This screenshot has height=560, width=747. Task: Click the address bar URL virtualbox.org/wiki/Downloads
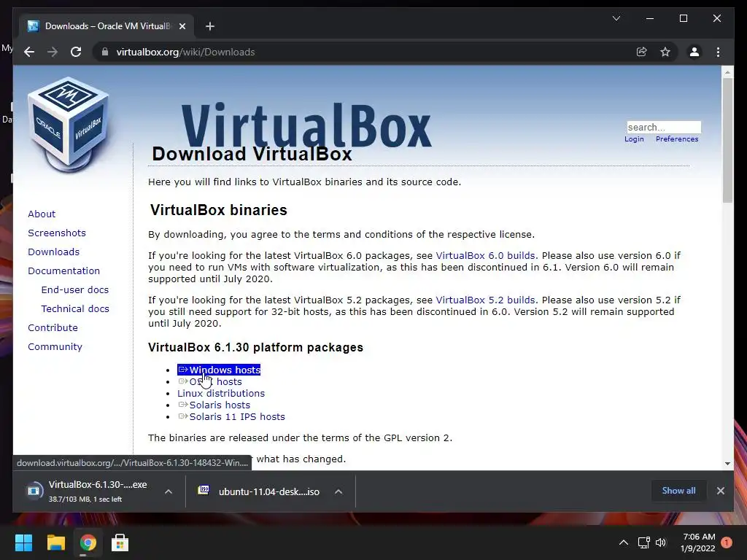click(185, 52)
